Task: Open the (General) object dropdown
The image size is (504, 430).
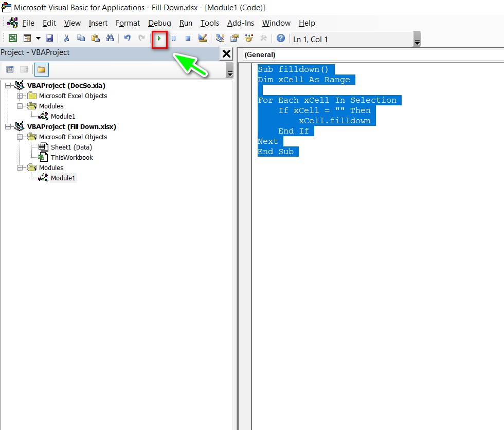Action: 370,54
